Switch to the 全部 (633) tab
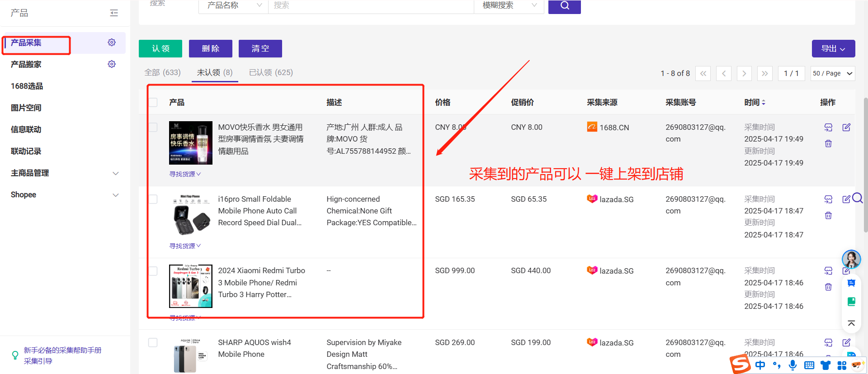Image resolution: width=868 pixels, height=374 pixels. click(x=162, y=72)
